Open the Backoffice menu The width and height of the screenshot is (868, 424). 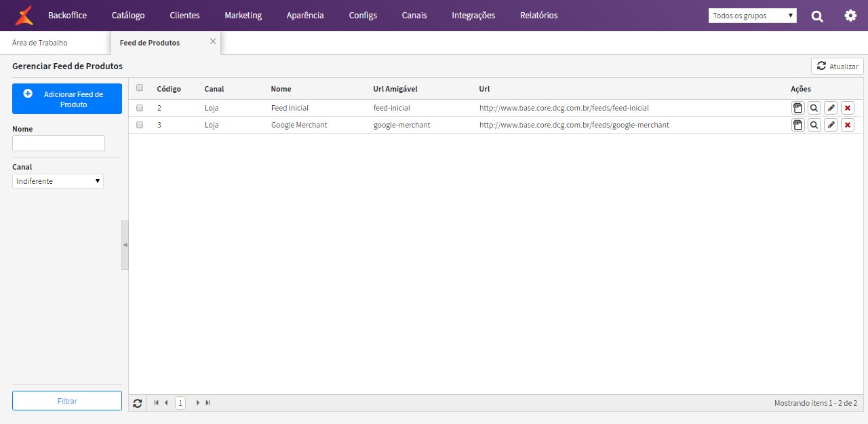(x=67, y=16)
